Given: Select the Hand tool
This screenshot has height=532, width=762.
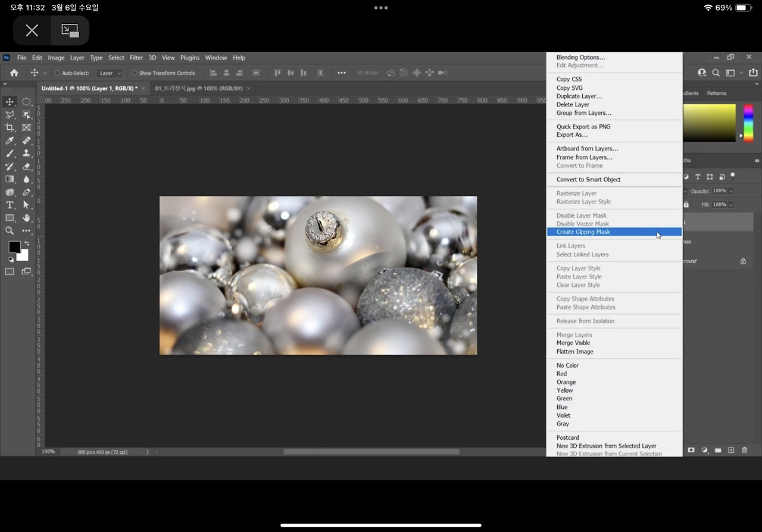Looking at the screenshot, I should [x=26, y=218].
